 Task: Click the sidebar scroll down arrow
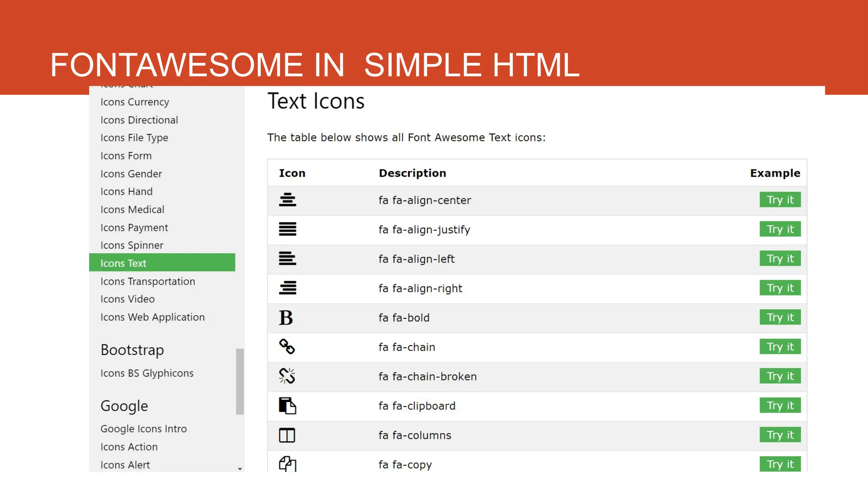[240, 469]
